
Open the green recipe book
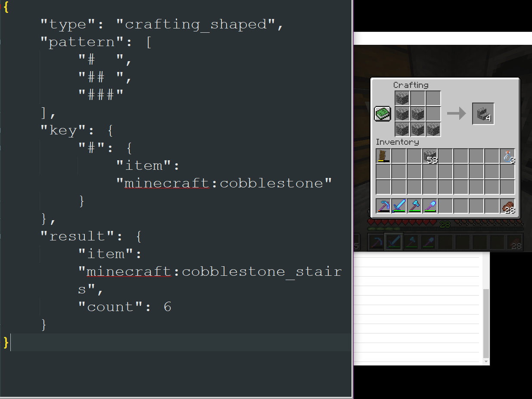383,114
